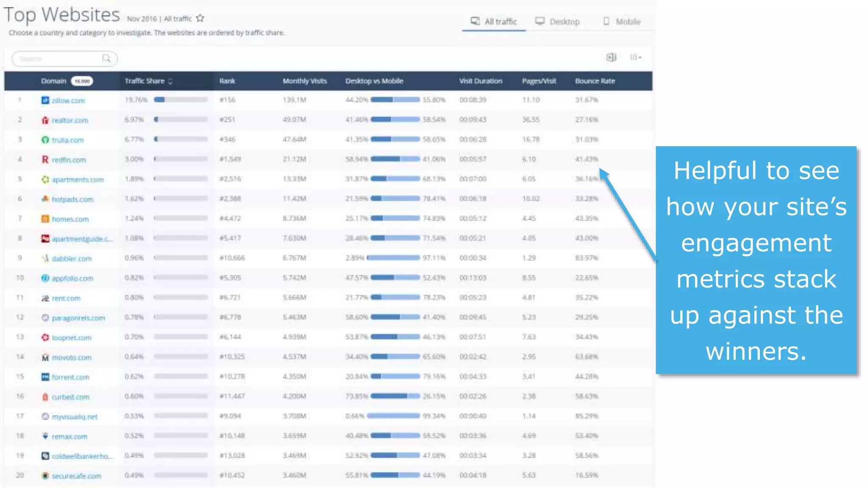
Task: Click the favorite star icon beside All traffic
Action: [x=200, y=18]
